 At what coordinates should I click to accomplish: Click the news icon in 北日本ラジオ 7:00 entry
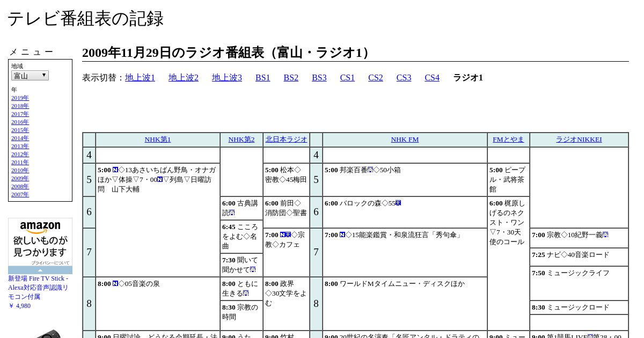click(283, 235)
